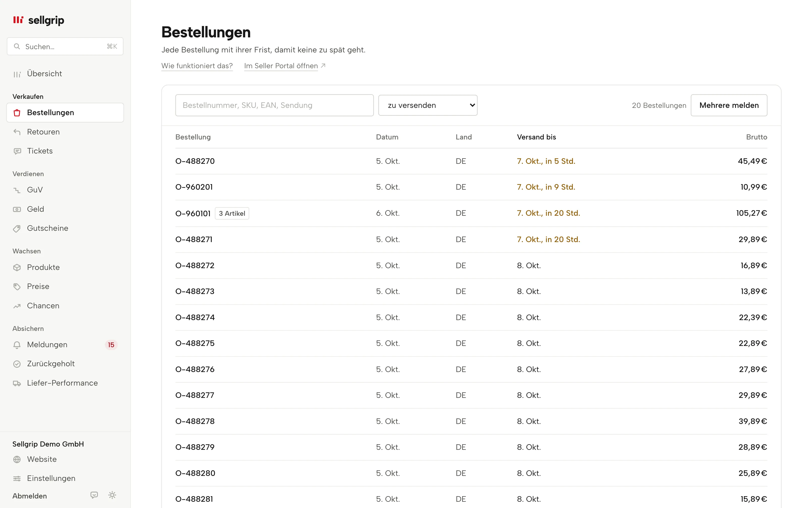The width and height of the screenshot is (812, 508).
Task: Click the GuV chart icon
Action: 17,190
